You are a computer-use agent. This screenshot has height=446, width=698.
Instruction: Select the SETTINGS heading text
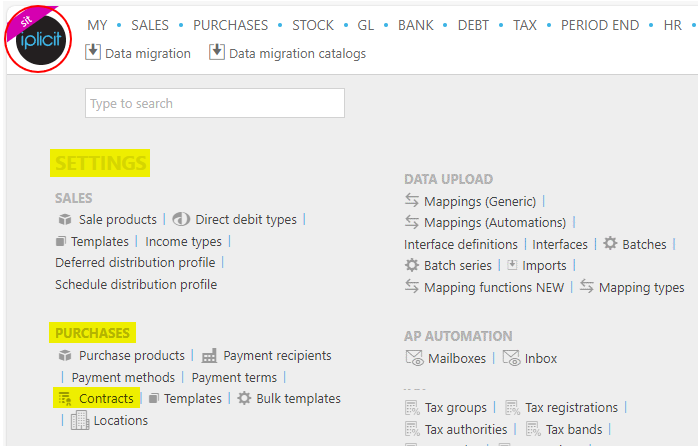pos(101,163)
